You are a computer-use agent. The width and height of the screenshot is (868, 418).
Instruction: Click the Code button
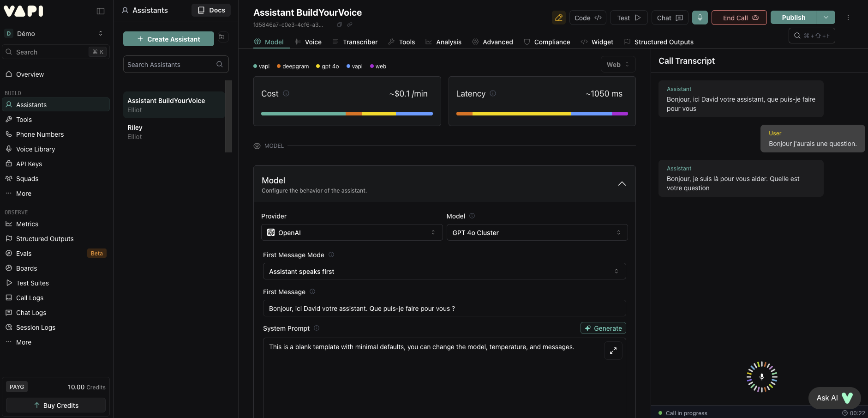pyautogui.click(x=588, y=18)
